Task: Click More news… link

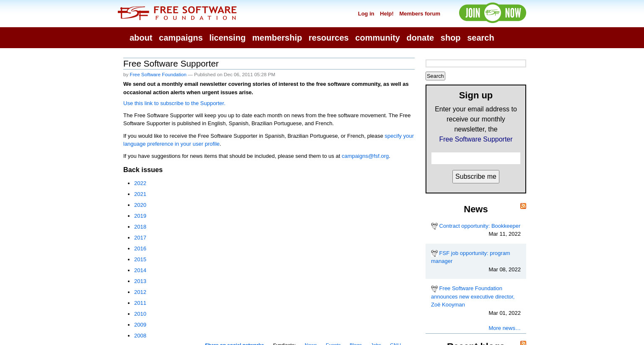Action: (504, 328)
